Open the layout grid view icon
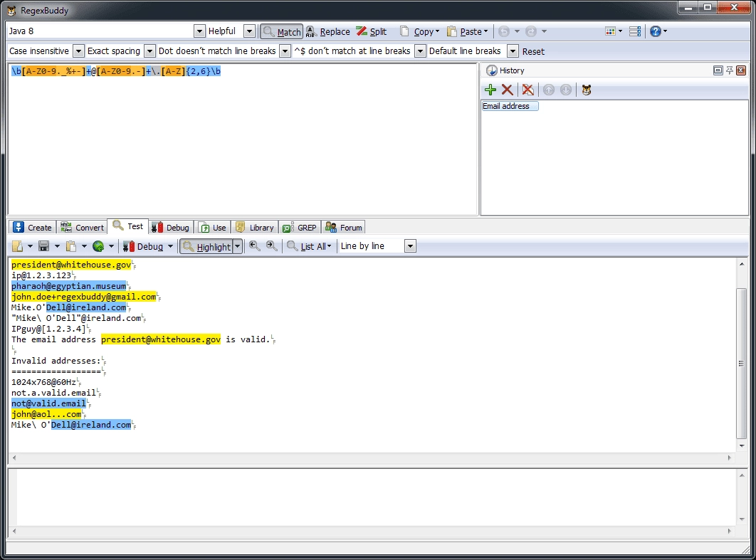The height and width of the screenshot is (560, 756). click(x=610, y=31)
